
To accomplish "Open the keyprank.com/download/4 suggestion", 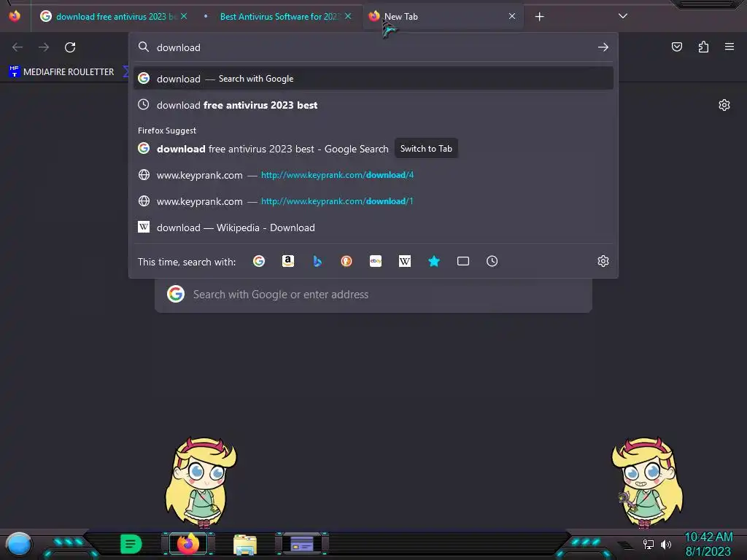I will 373,175.
